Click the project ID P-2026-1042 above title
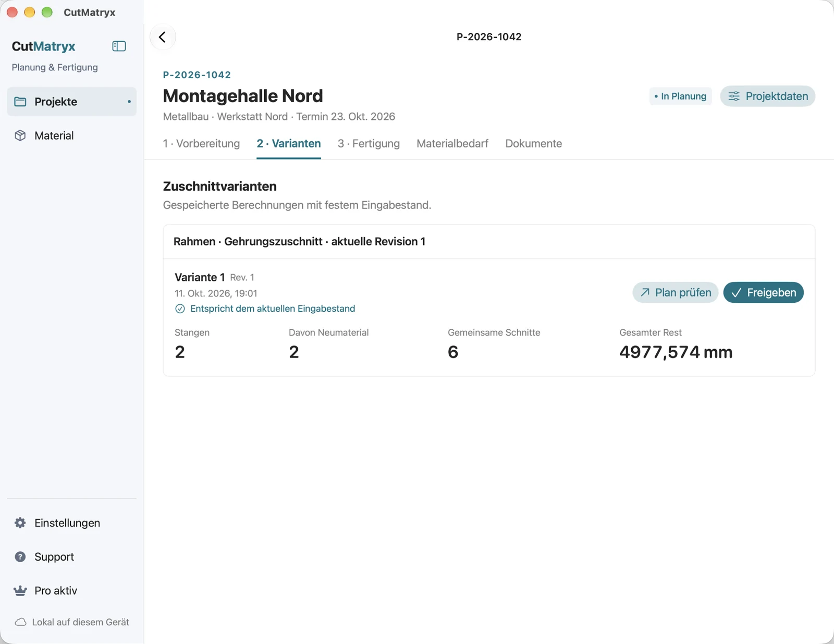The image size is (834, 644). coord(197,75)
